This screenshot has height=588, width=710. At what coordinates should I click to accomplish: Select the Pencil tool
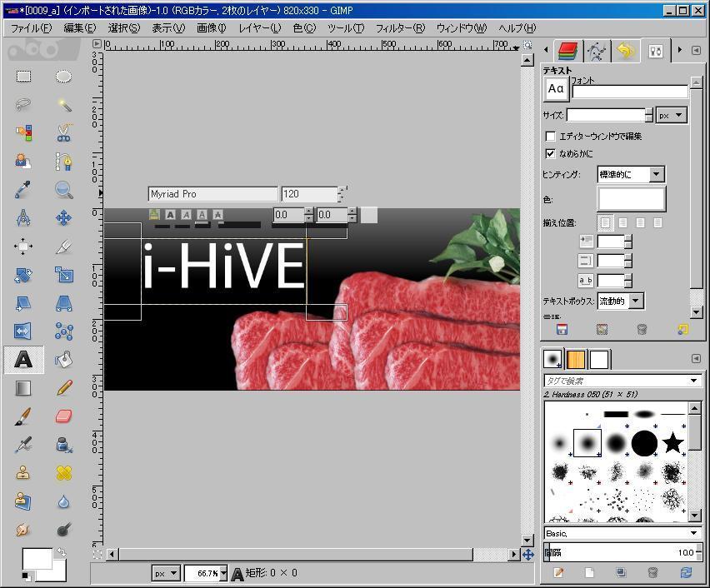coord(64,388)
